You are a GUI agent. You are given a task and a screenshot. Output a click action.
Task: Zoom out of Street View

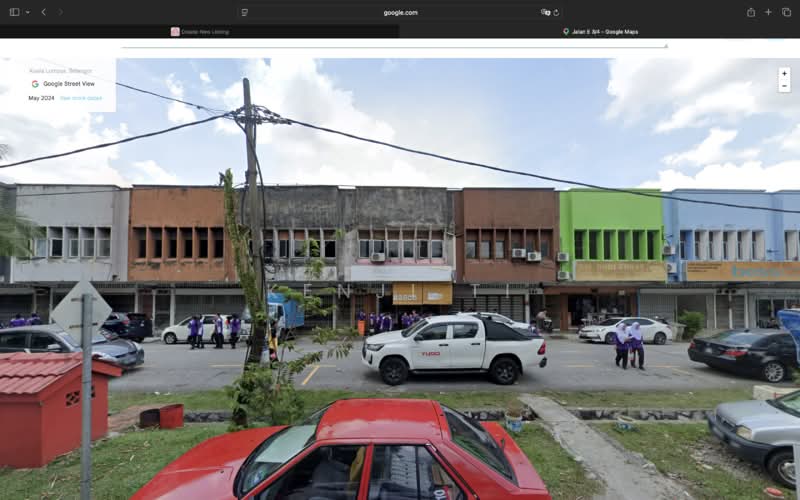tap(784, 86)
